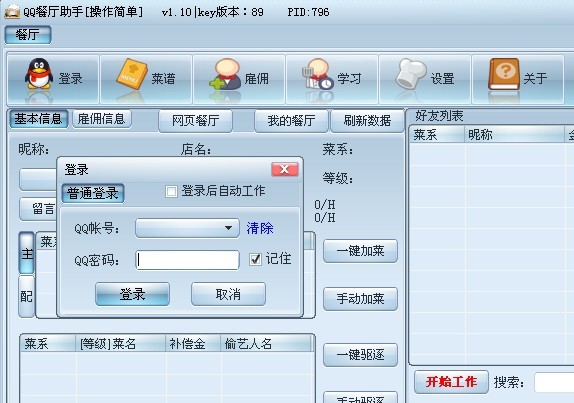Click the penguin 登录 toolbar icon
The image size is (574, 403).
pyautogui.click(x=53, y=78)
